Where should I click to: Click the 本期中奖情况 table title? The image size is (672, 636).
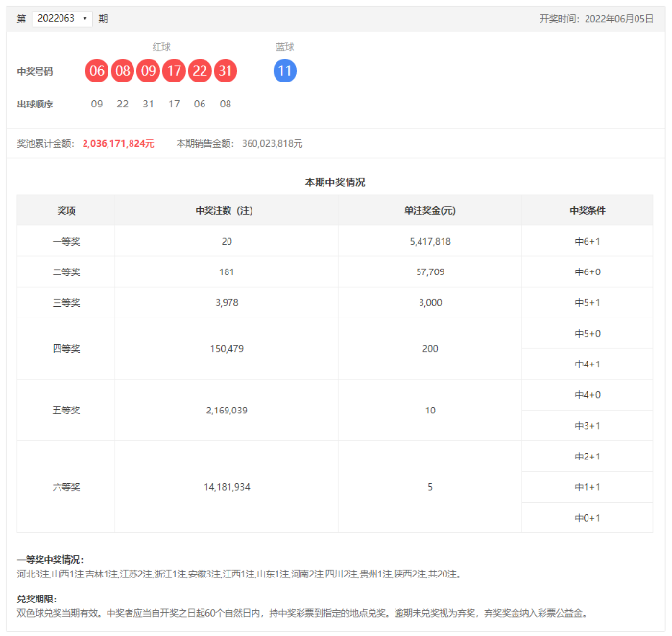click(335, 181)
